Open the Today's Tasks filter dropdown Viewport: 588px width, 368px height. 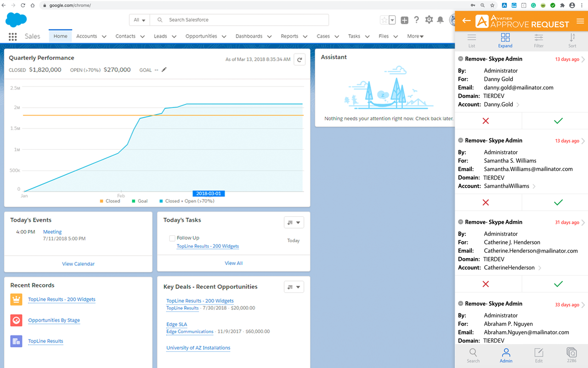pyautogui.click(x=294, y=223)
